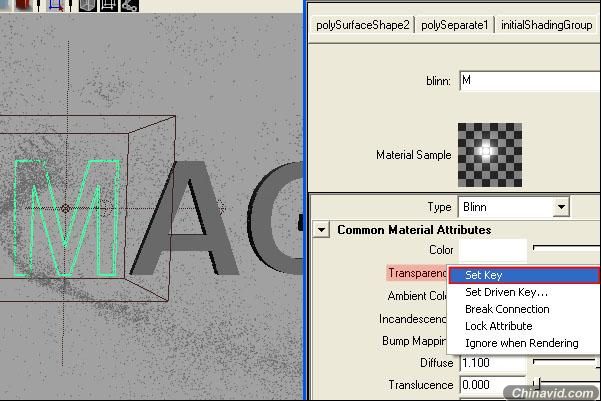Choose Set Key from the context menu
The height and width of the screenshot is (401, 601).
click(524, 275)
